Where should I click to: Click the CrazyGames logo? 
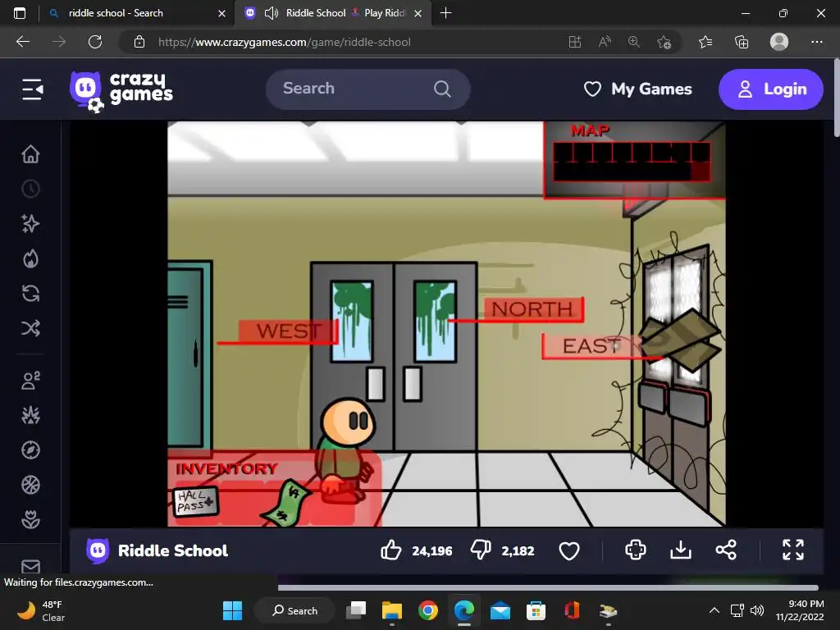[121, 90]
